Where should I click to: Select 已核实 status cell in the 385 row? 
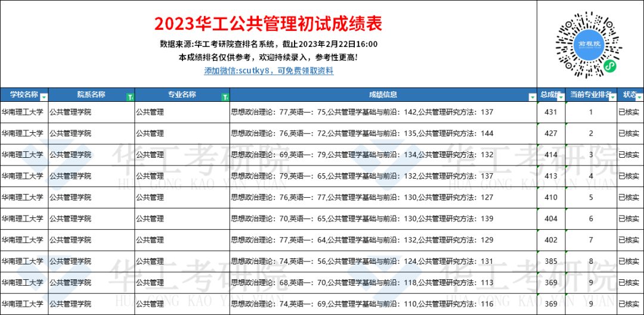coord(630,261)
